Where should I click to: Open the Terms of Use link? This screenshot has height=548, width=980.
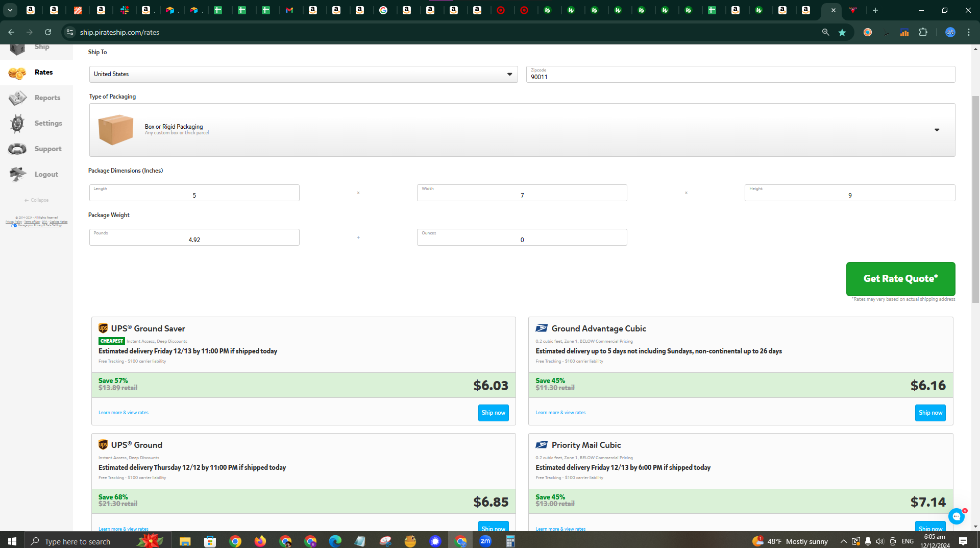[32, 222]
